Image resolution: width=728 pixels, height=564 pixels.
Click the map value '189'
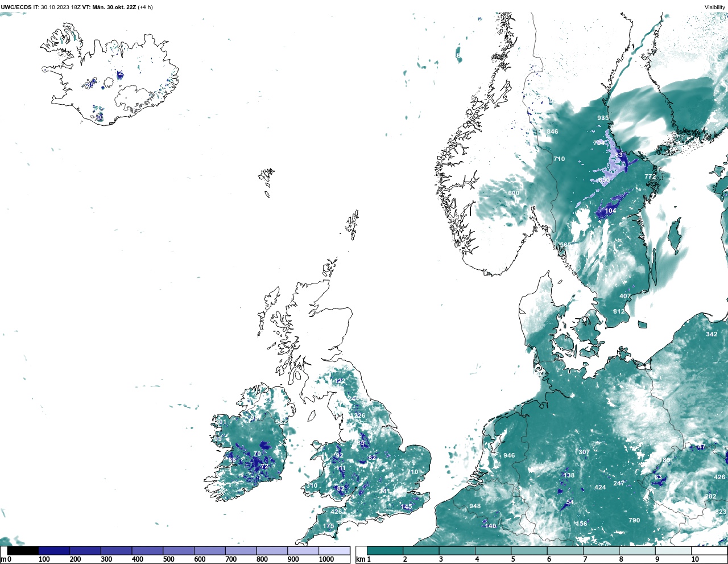point(664,460)
